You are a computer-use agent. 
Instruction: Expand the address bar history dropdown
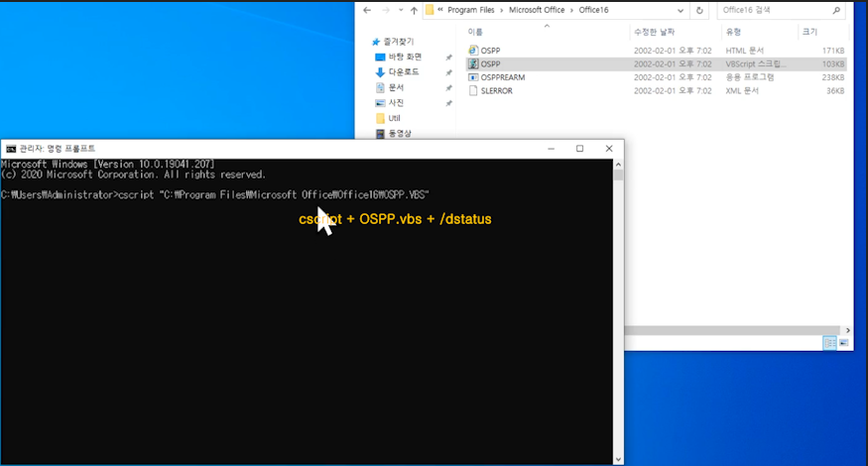tap(680, 10)
